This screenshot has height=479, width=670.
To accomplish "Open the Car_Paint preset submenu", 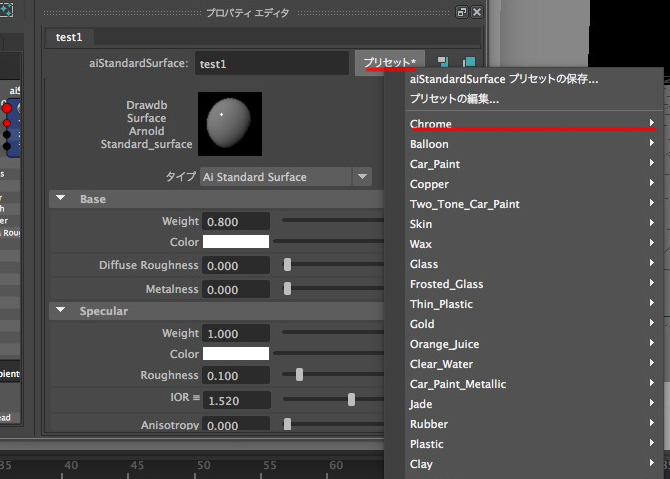I will [x=532, y=164].
